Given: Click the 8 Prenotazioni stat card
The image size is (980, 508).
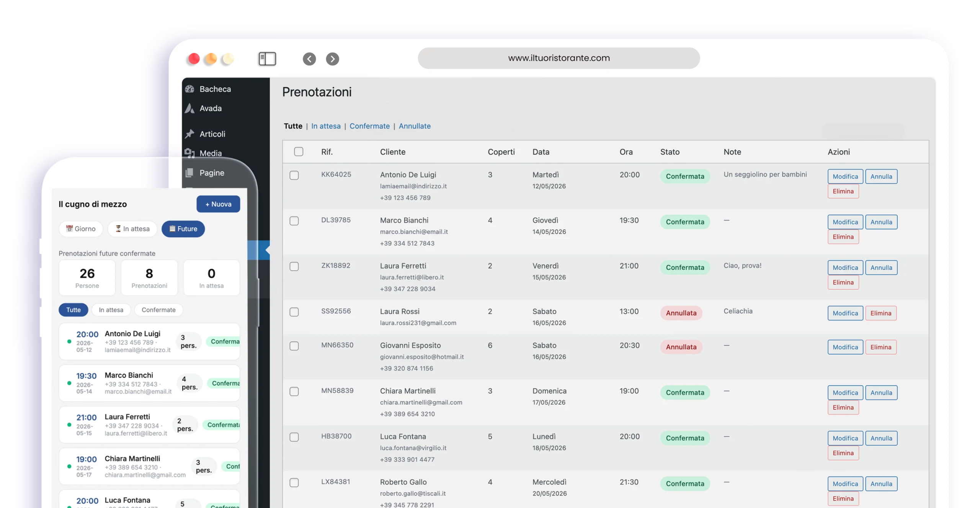Looking at the screenshot, I should (149, 278).
